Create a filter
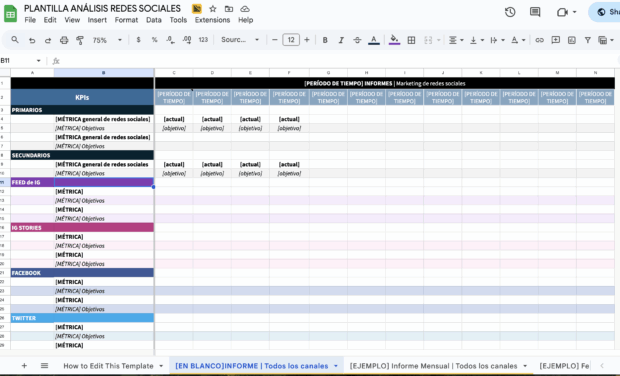The height and width of the screenshot is (376, 620). pyautogui.click(x=588, y=40)
